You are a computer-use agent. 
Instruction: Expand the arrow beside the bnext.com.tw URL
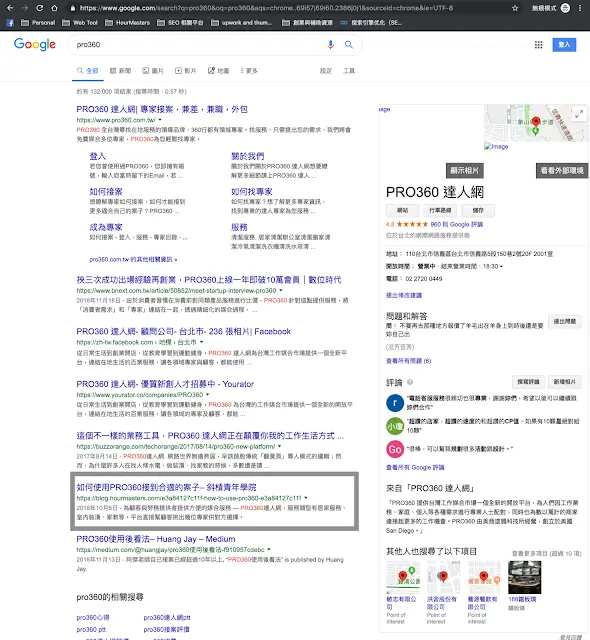[x=281, y=290]
